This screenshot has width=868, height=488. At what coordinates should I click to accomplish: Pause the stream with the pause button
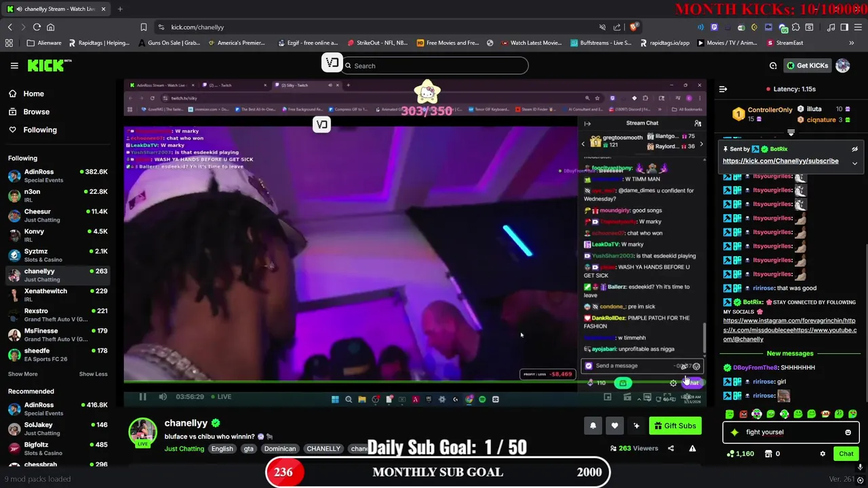[143, 396]
